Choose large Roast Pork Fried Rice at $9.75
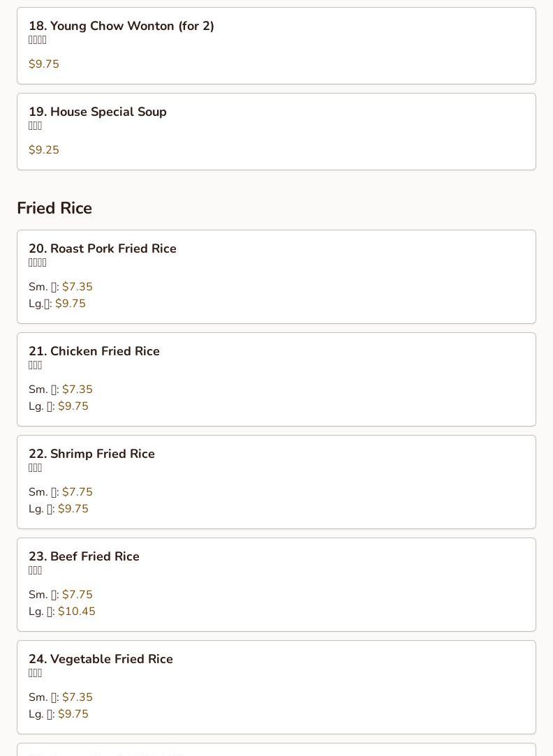This screenshot has width=553, height=756. (71, 304)
